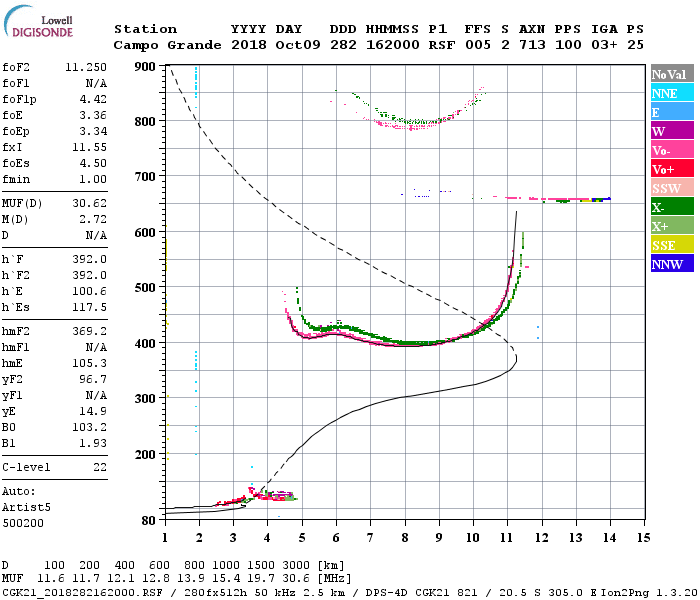The height and width of the screenshot is (600, 700).
Task: Click the 500200 version number
Action: (x=23, y=523)
